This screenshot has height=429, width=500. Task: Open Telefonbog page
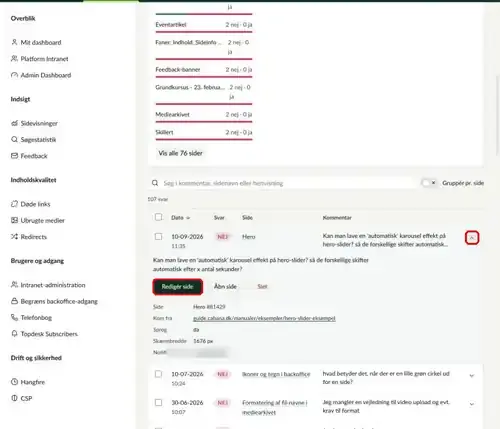(36, 318)
